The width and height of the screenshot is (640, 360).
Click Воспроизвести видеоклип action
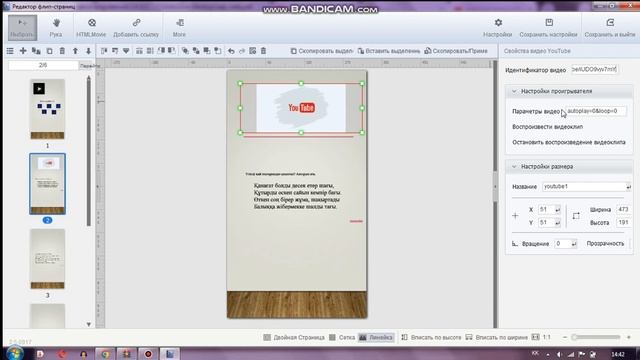[547, 127]
